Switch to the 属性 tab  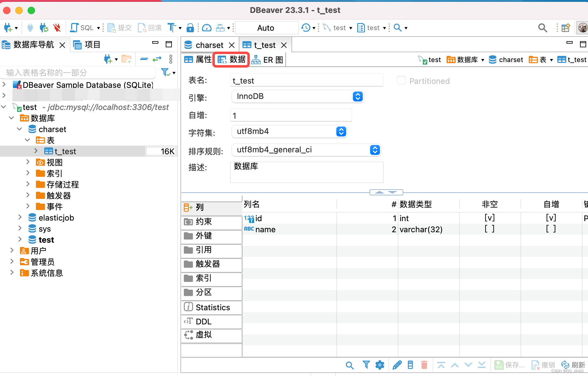(x=198, y=60)
